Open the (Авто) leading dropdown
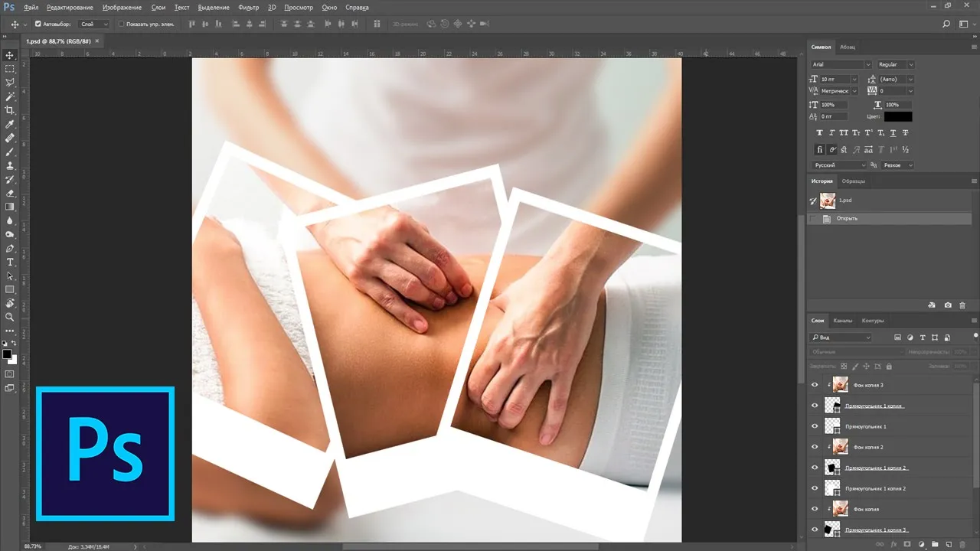 point(896,79)
